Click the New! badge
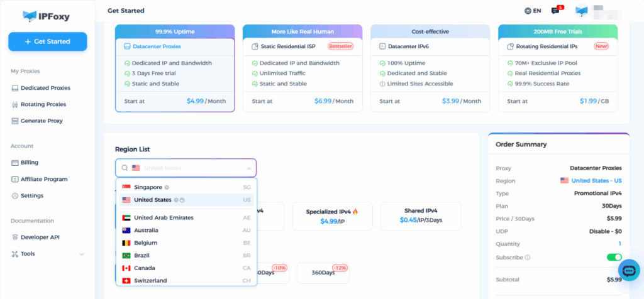The height and width of the screenshot is (299, 644). pyautogui.click(x=601, y=46)
